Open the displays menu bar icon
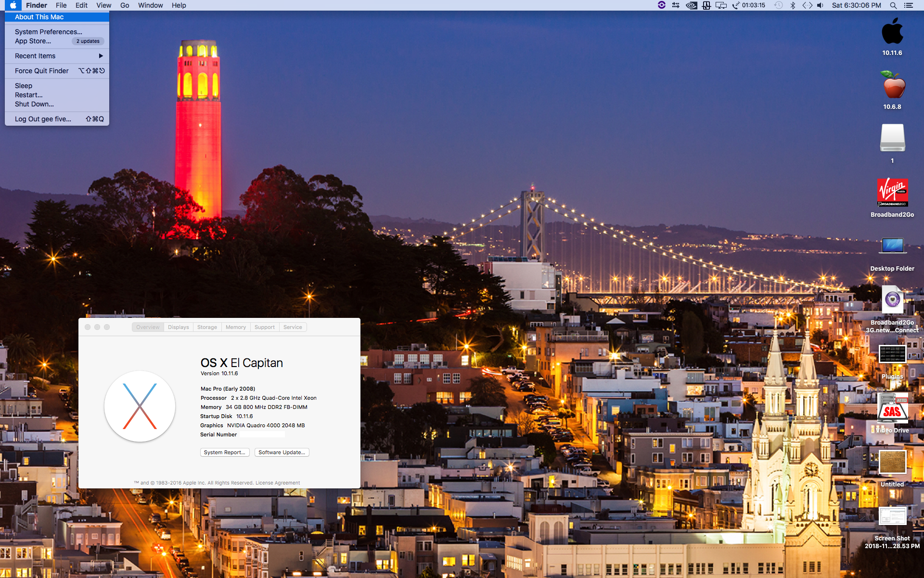 [721, 5]
